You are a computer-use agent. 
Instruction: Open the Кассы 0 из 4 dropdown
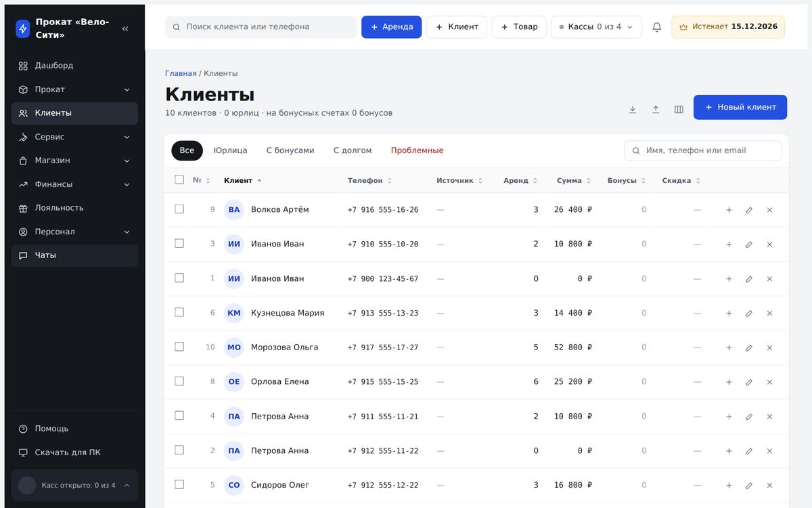[596, 27]
